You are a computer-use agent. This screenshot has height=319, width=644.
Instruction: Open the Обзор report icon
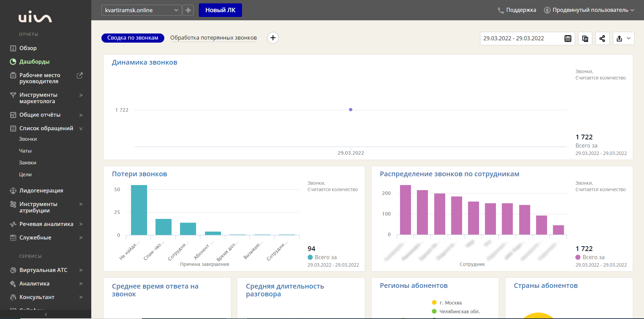[13, 48]
